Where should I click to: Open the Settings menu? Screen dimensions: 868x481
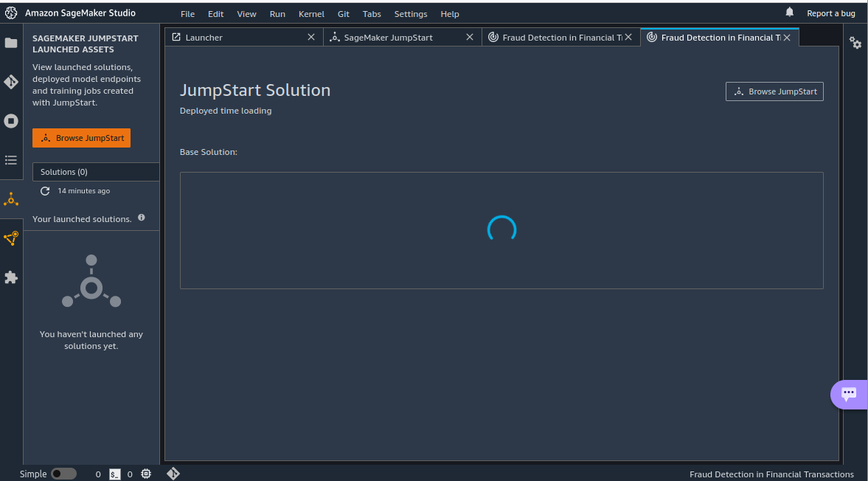point(411,14)
